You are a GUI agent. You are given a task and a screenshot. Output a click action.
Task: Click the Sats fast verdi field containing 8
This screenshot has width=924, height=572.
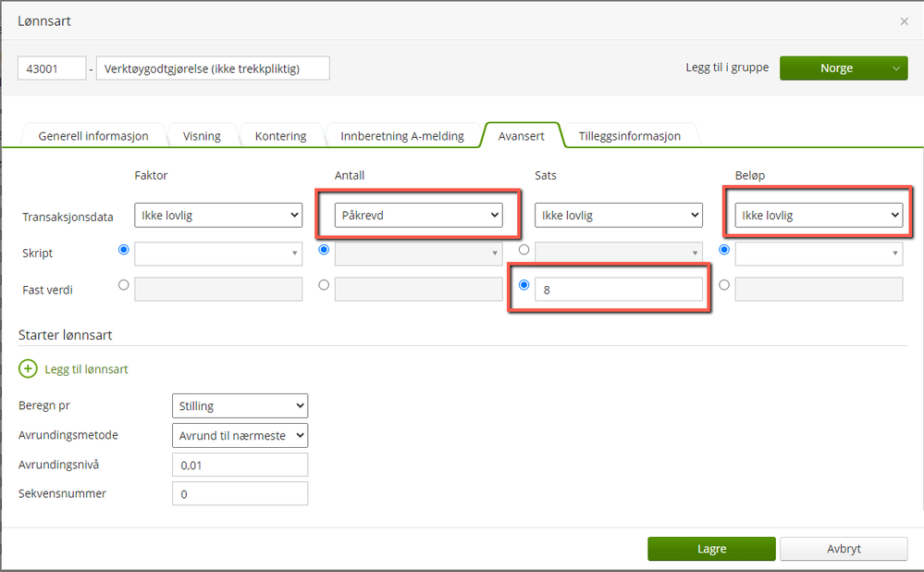(x=620, y=290)
